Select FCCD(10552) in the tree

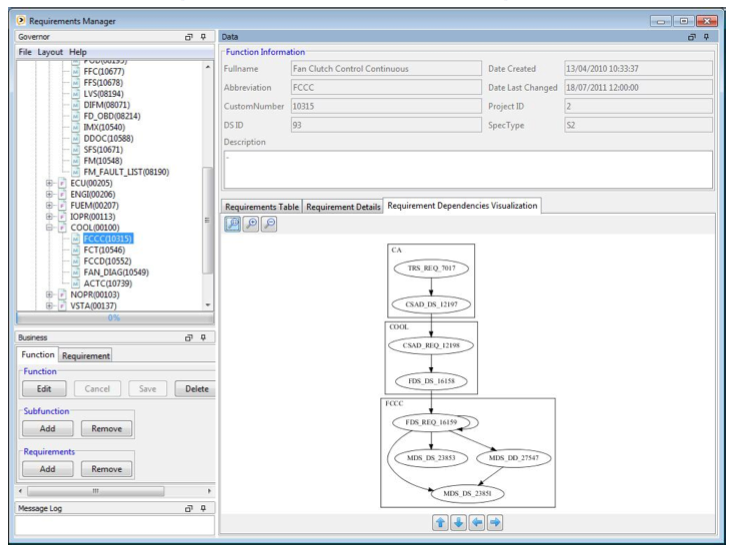coord(107,261)
